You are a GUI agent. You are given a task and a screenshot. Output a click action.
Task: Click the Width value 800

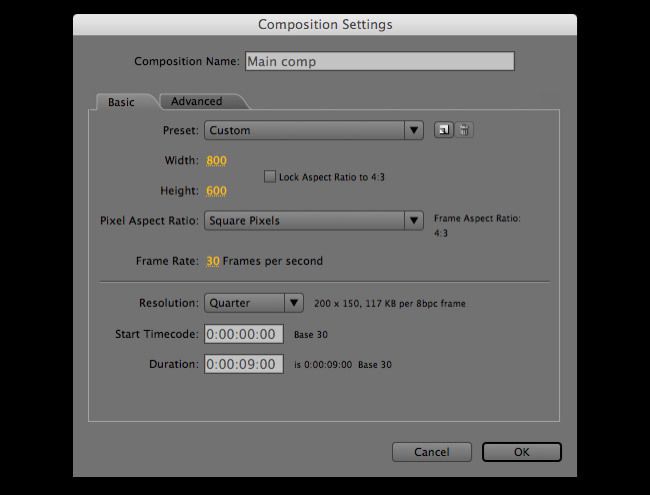[216, 160]
